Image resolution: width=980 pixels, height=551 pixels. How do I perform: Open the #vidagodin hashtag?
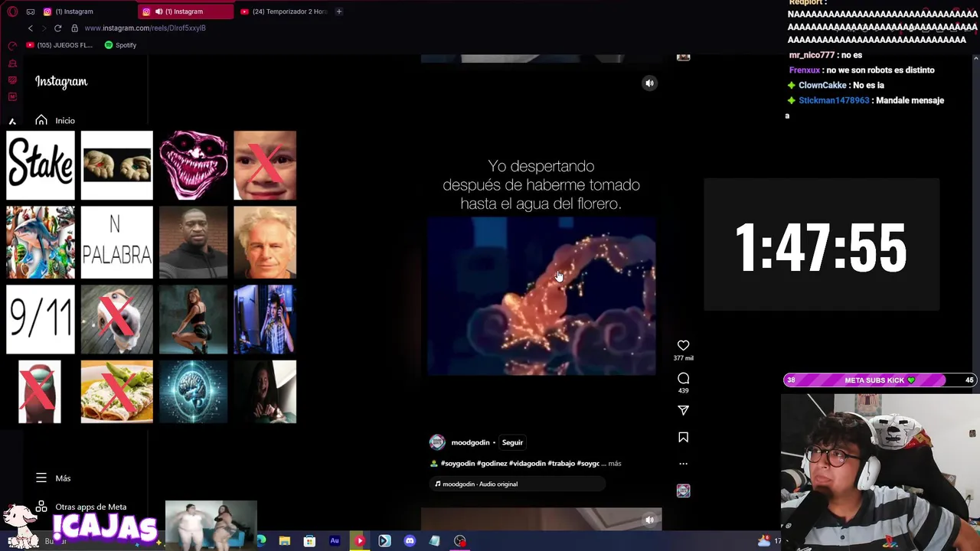click(x=528, y=464)
